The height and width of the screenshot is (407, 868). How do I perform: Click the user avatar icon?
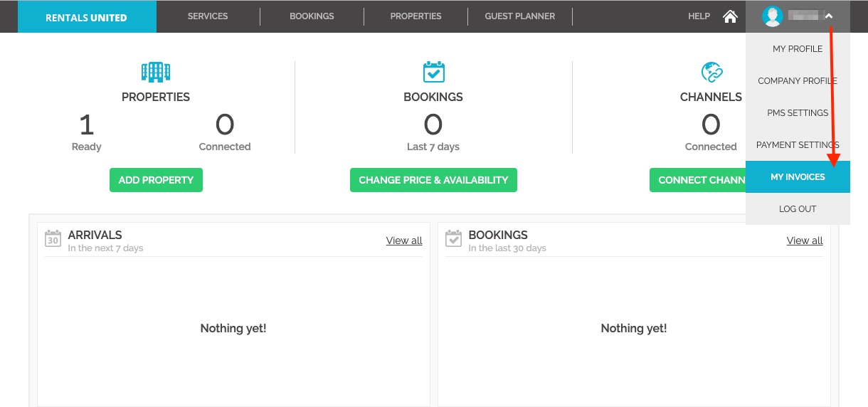pyautogui.click(x=772, y=16)
